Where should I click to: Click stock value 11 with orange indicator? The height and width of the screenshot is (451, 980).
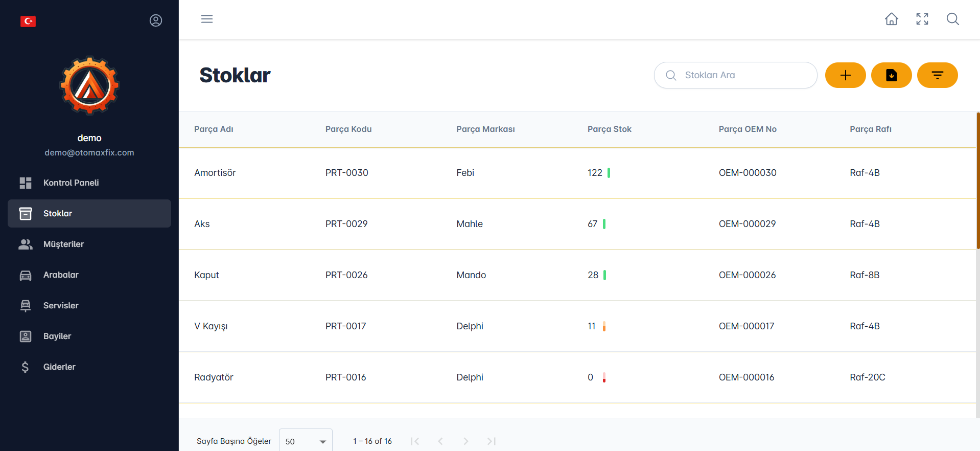[x=592, y=326]
